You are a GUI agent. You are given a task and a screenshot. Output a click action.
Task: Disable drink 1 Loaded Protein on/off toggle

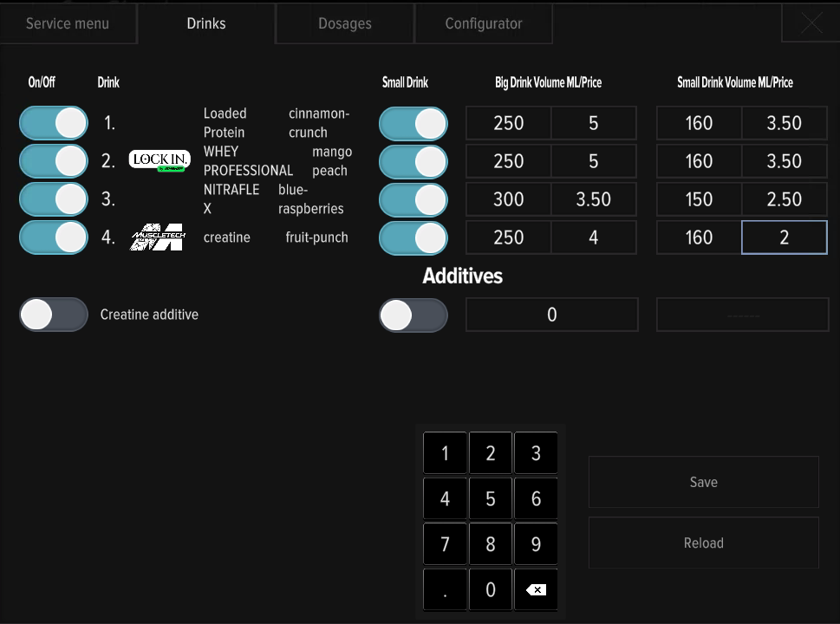point(54,123)
